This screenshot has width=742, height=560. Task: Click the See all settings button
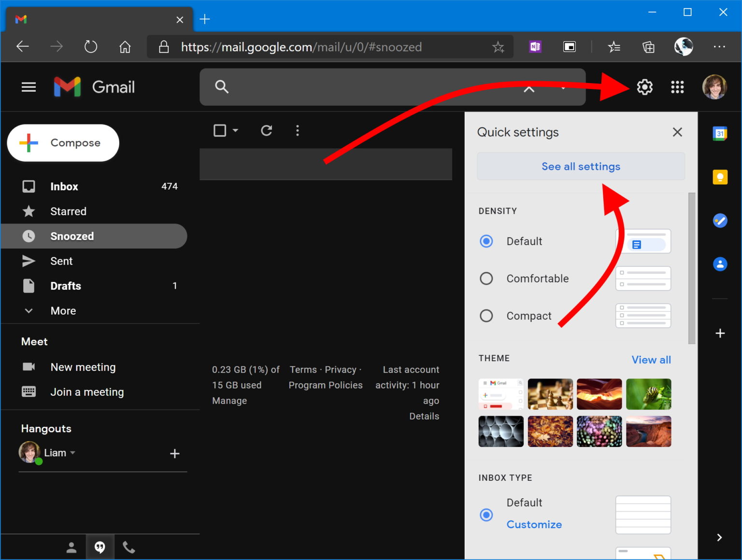point(581,166)
